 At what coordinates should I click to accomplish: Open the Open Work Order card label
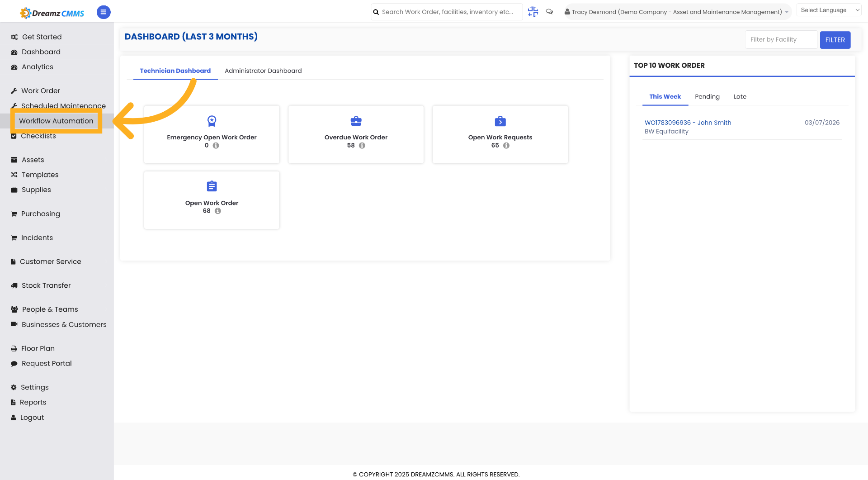pyautogui.click(x=212, y=203)
